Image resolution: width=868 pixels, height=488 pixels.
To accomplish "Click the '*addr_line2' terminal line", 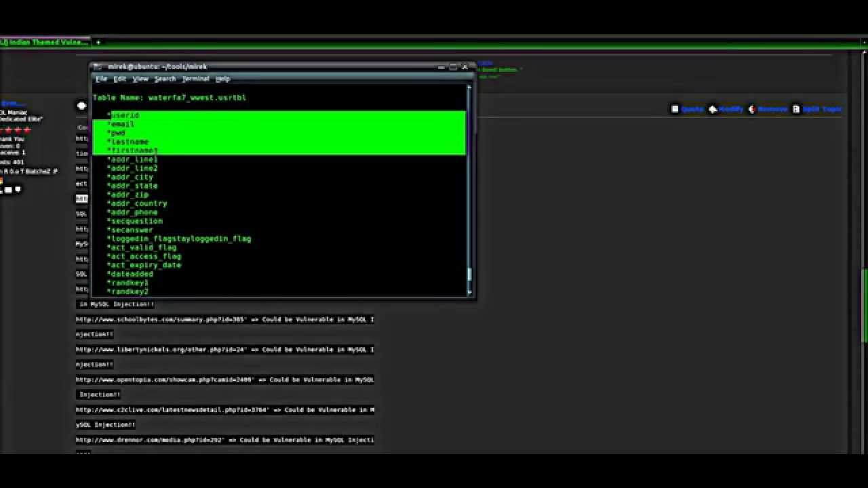I will coord(132,168).
